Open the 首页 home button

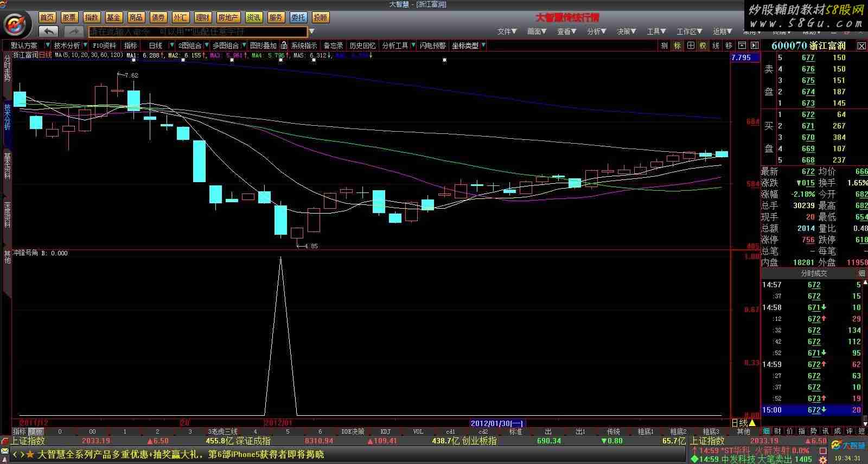[x=47, y=17]
